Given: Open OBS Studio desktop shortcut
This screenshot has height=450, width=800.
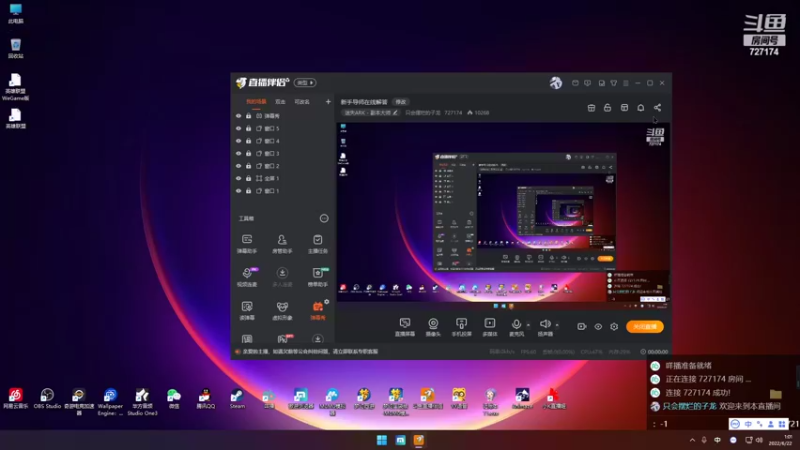Looking at the screenshot, I should (47, 398).
